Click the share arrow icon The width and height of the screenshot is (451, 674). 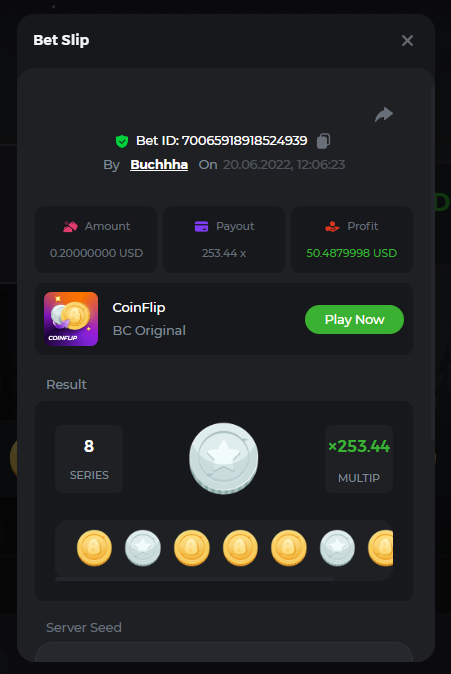point(384,114)
